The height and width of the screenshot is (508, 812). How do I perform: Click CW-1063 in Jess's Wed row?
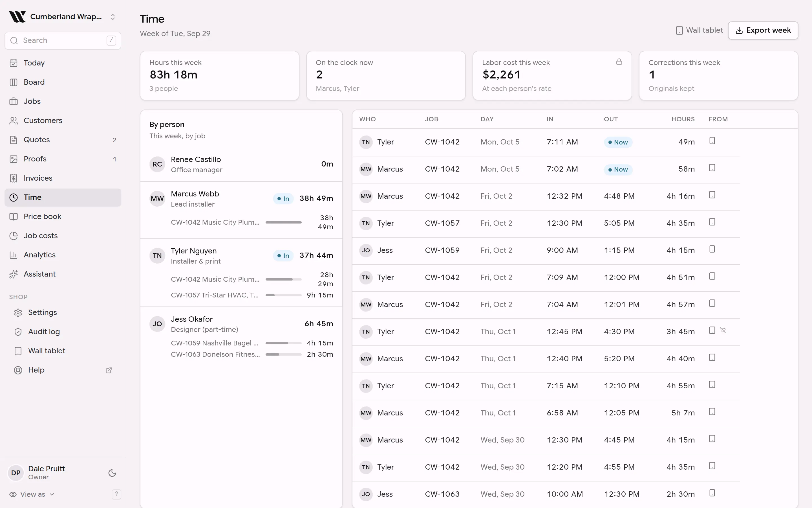point(442,494)
